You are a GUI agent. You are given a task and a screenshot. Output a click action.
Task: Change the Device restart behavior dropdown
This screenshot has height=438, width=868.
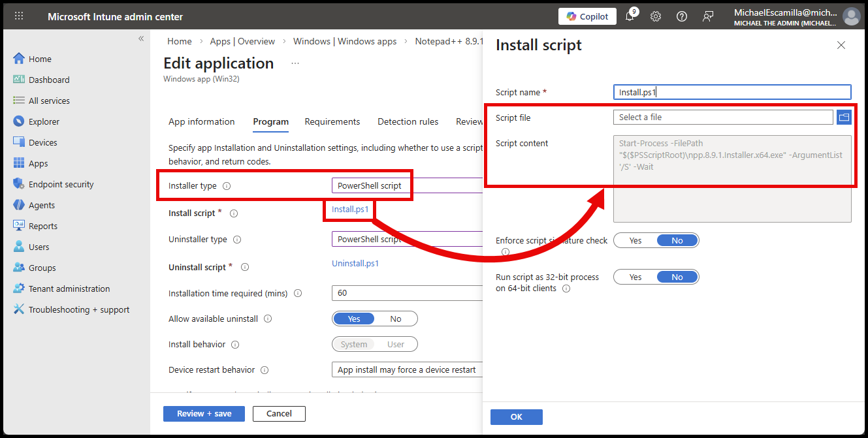(x=406, y=369)
